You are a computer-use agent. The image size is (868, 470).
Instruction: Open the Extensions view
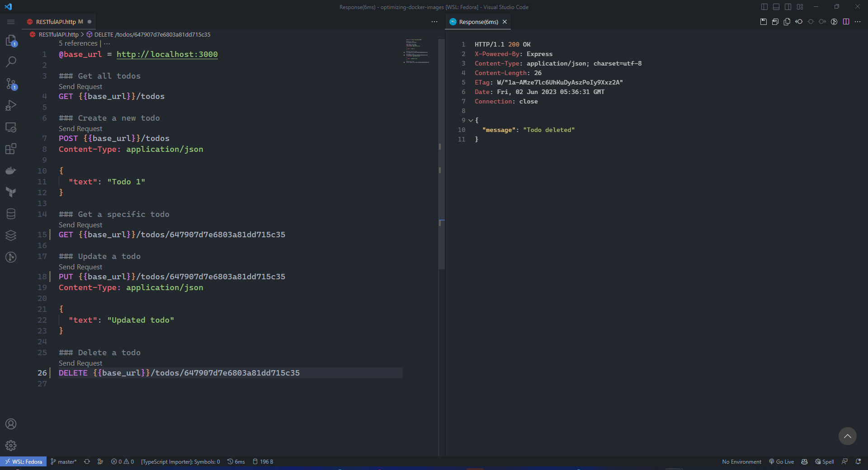pos(11,149)
